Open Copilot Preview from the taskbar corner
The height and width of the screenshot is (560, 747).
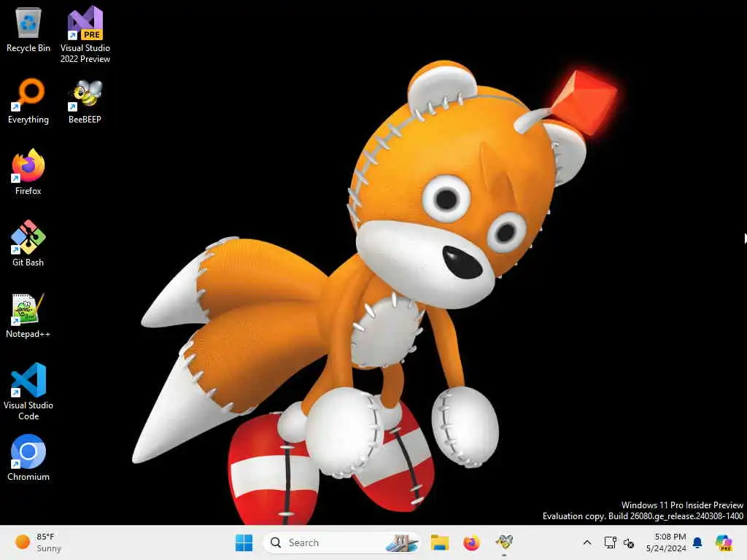[x=724, y=542]
